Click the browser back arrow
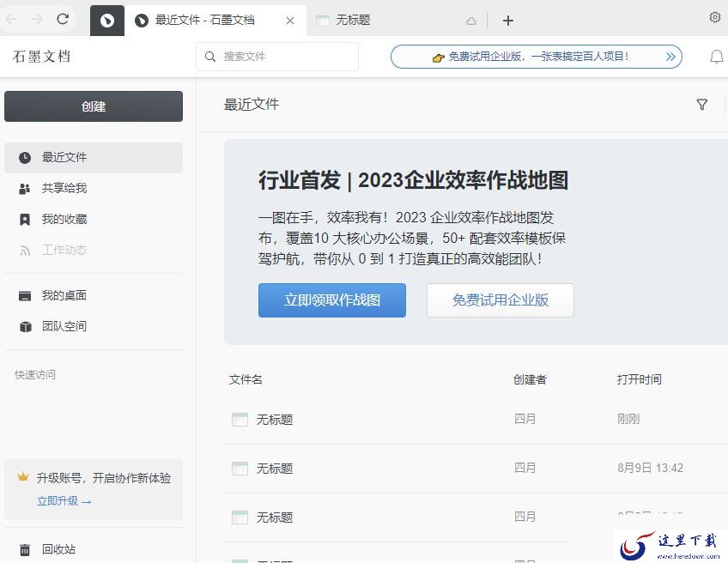Image resolution: width=728 pixels, height=563 pixels. 12,19
